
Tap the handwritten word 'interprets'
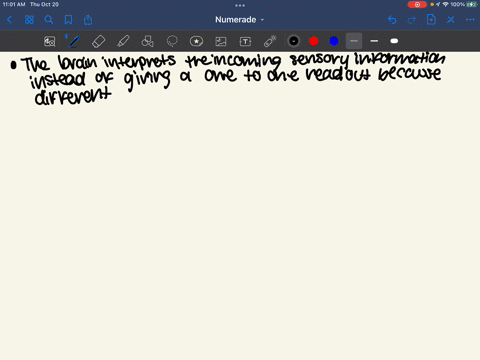pos(139,62)
